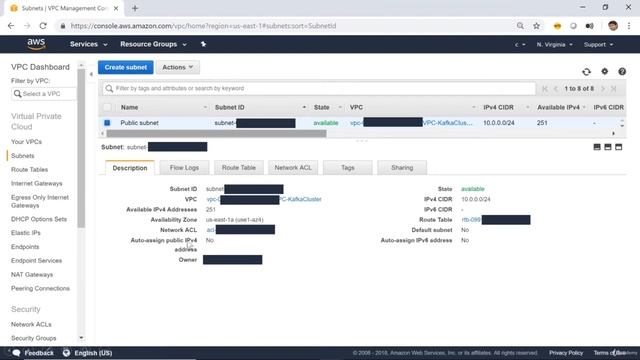Open the Actions dropdown
Viewport: 640px width, 360px height.
[178, 67]
